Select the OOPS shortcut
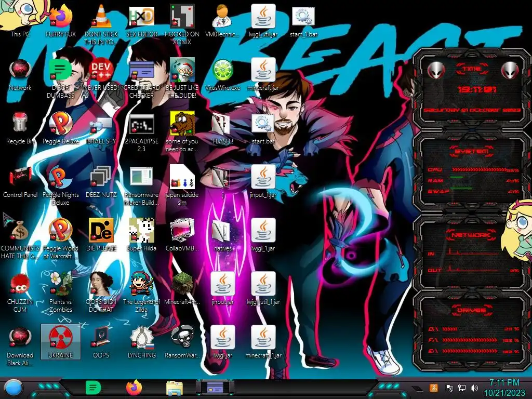 pyautogui.click(x=101, y=342)
